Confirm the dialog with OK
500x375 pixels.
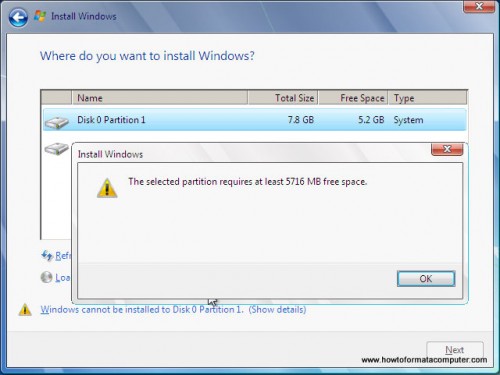pyautogui.click(x=426, y=279)
